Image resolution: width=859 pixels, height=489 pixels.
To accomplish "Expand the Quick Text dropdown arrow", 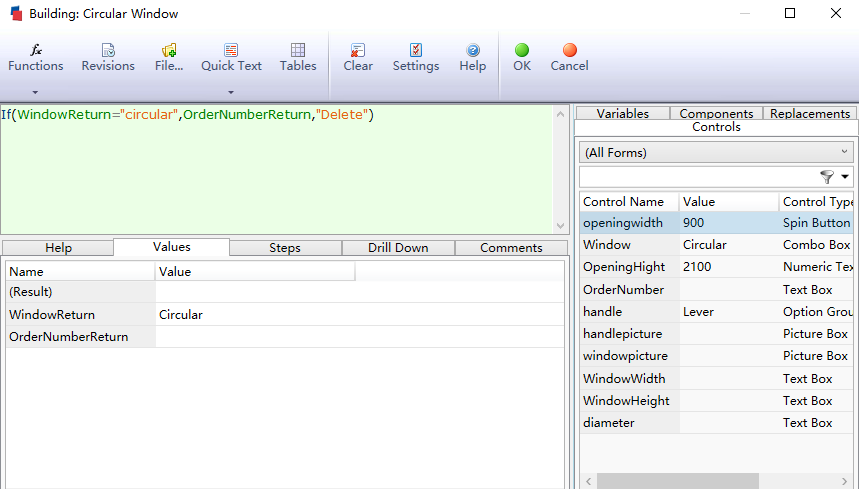I will (231, 92).
